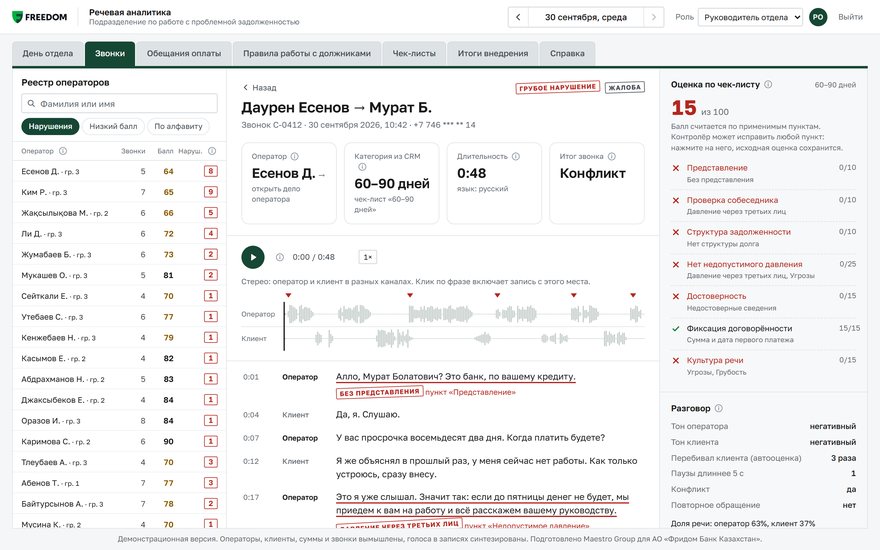Select operator row Мукашев О.
The height and width of the screenshot is (550, 880).
click(119, 275)
